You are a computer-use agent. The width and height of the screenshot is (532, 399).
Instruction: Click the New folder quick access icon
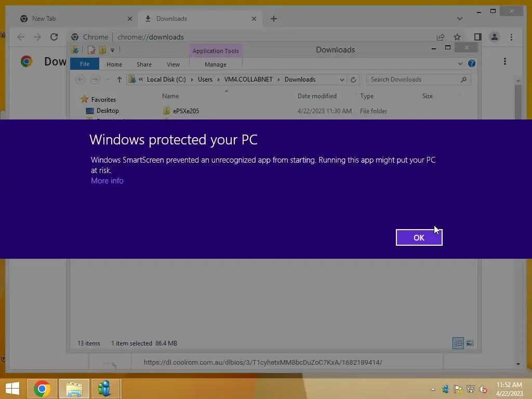[102, 50]
